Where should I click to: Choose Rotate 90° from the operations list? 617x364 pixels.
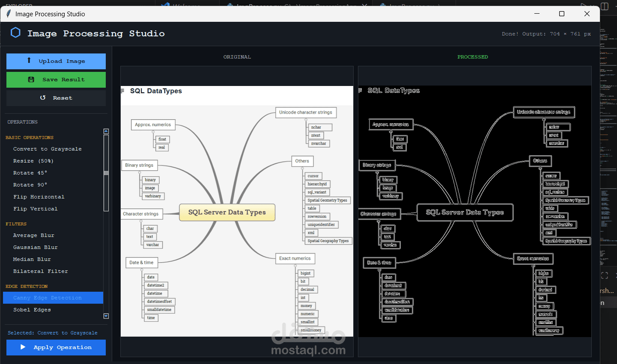[53, 185]
